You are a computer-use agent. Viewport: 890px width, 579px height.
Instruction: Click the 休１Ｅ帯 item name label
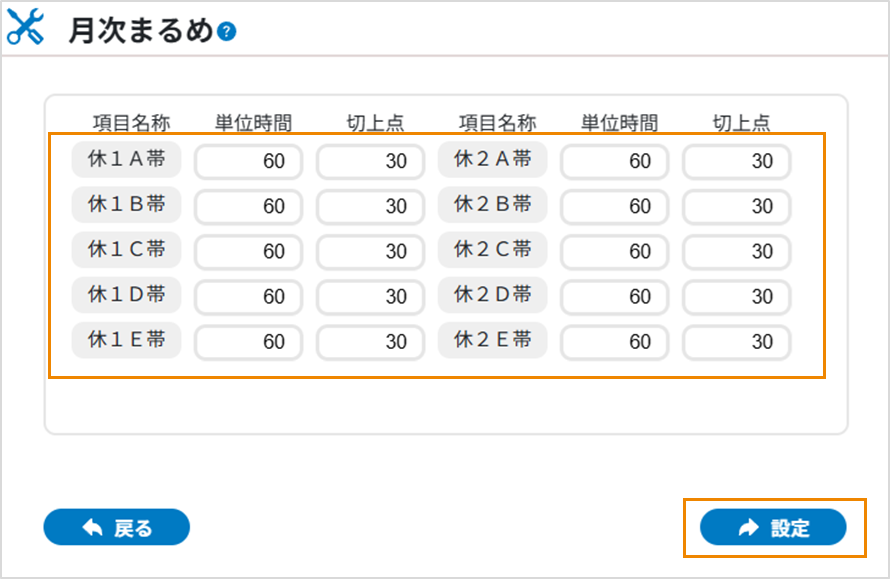(x=127, y=342)
